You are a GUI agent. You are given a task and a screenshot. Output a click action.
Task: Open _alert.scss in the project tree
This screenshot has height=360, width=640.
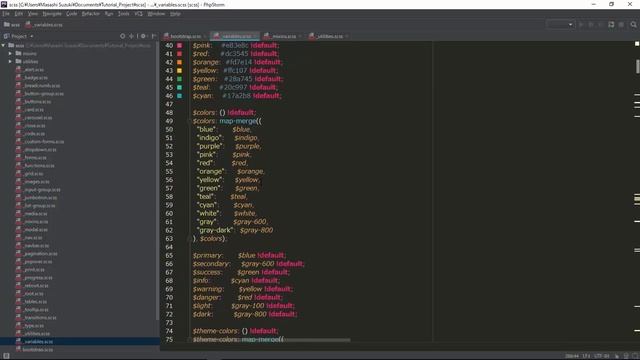click(30, 69)
